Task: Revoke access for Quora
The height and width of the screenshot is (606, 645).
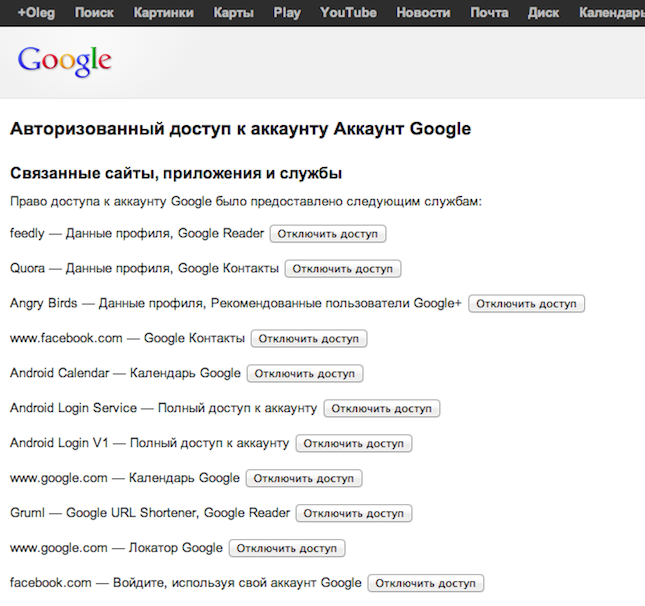Action: point(343,269)
